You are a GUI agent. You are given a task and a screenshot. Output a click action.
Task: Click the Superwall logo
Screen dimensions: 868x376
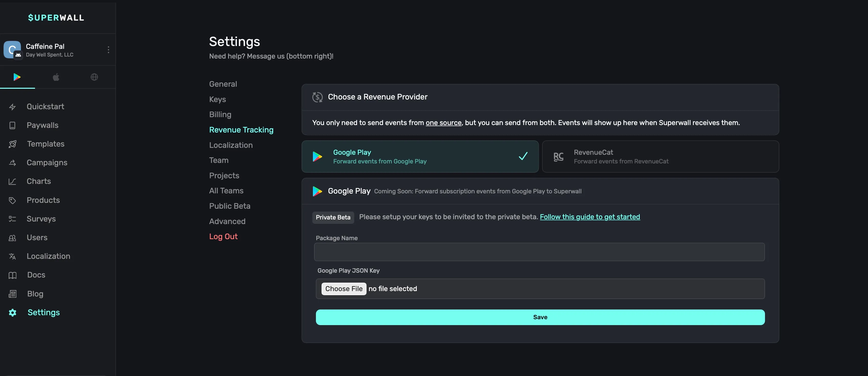pos(56,18)
